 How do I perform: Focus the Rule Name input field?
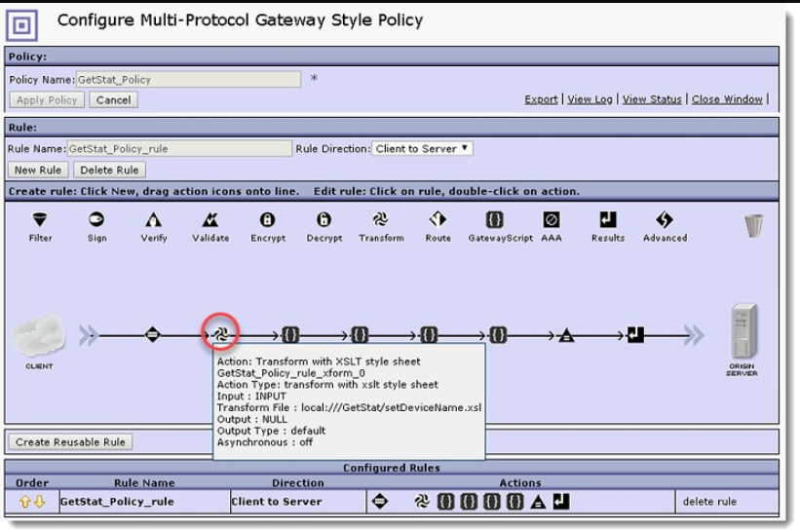[x=179, y=148]
